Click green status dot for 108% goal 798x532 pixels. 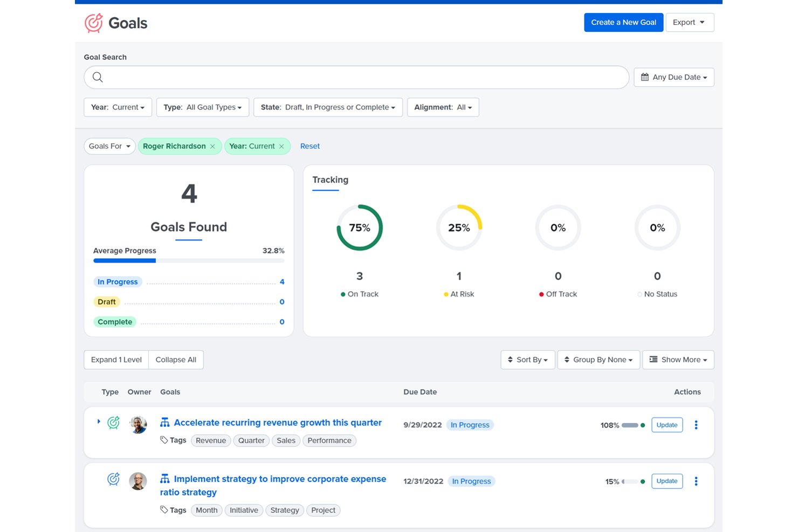643,425
